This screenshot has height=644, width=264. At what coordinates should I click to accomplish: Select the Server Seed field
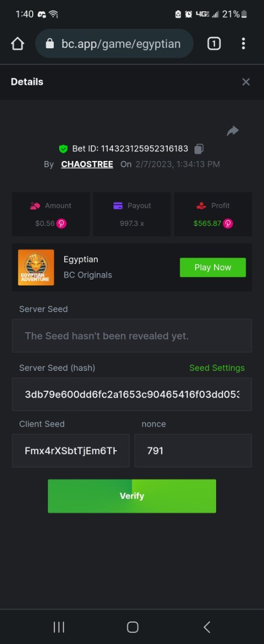click(x=132, y=336)
